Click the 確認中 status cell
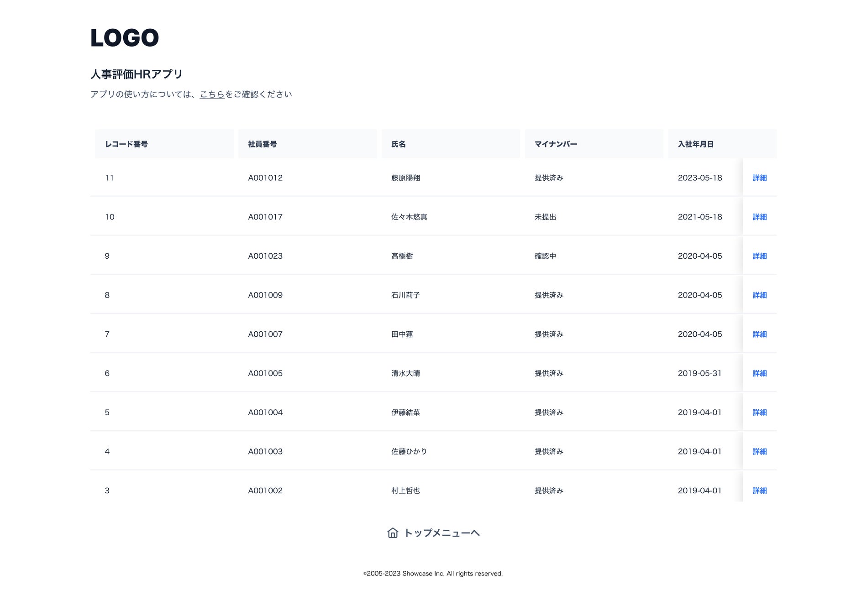Screen dimensions: 867x616 [x=545, y=256]
